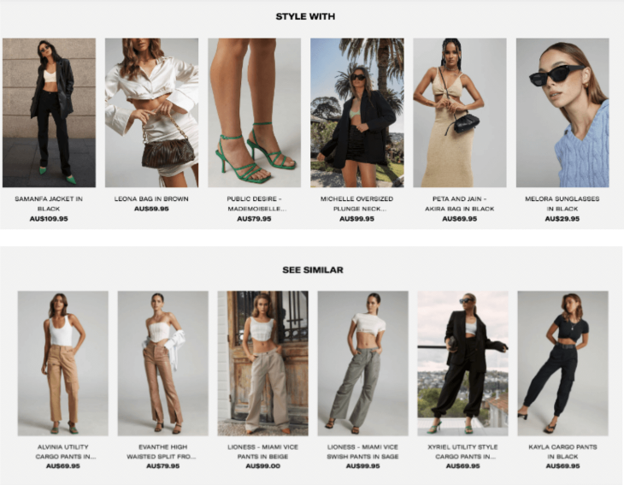Open the 'Leona Bag in Brown' text link
This screenshot has width=624, height=485.
coord(152,199)
